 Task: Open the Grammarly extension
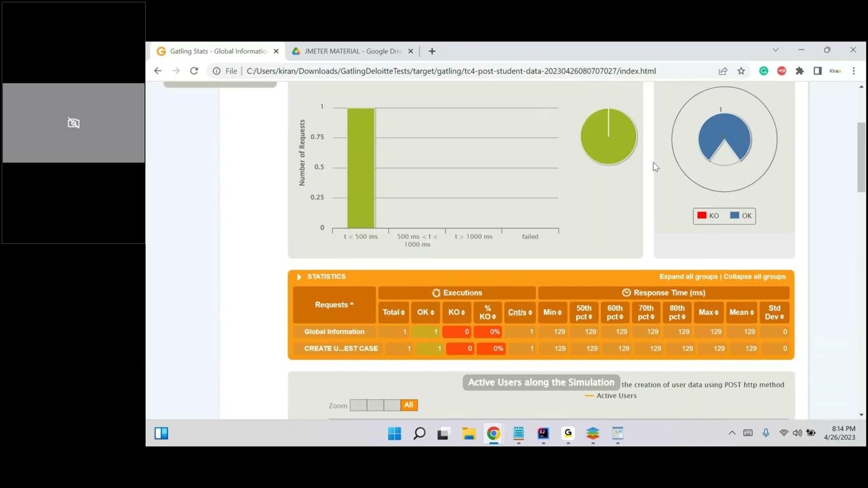point(764,70)
